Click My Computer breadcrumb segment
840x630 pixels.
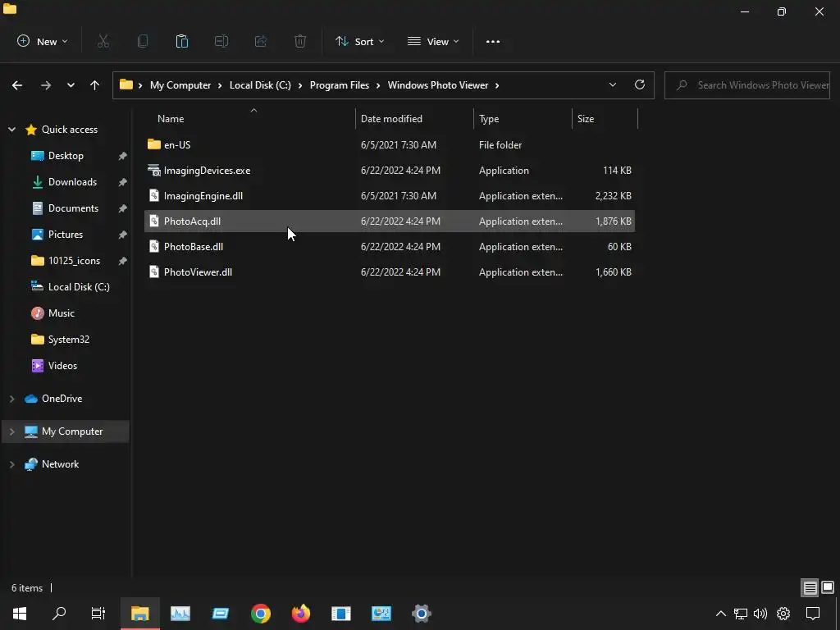(180, 85)
